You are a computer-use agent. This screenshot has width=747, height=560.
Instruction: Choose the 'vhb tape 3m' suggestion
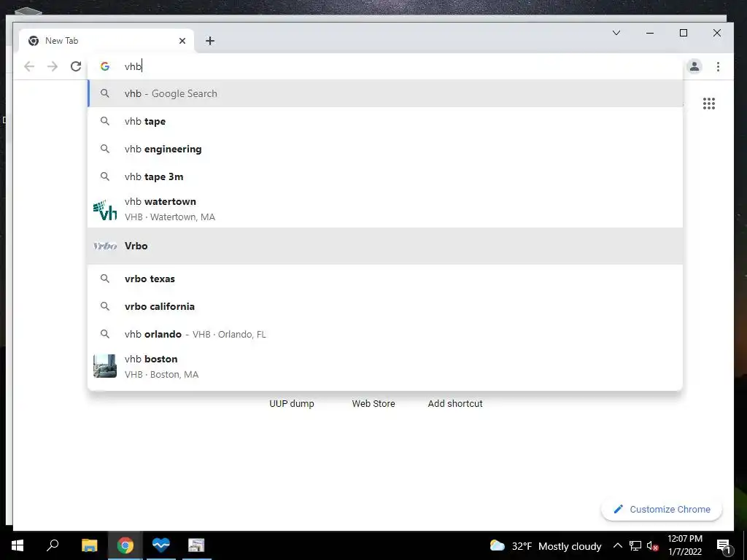pyautogui.click(x=385, y=176)
